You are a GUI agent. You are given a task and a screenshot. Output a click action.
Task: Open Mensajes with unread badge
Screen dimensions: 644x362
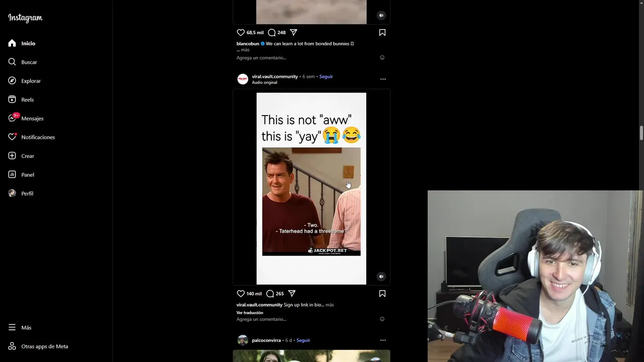click(26, 119)
